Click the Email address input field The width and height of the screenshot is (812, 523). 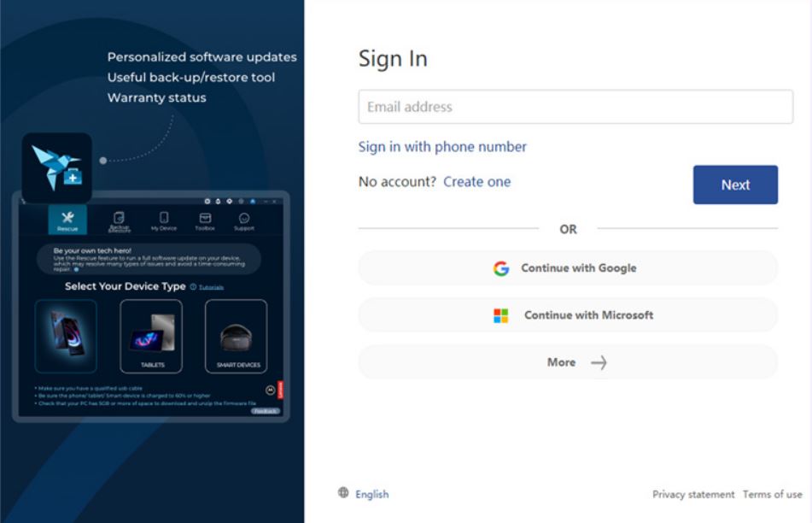coord(575,107)
